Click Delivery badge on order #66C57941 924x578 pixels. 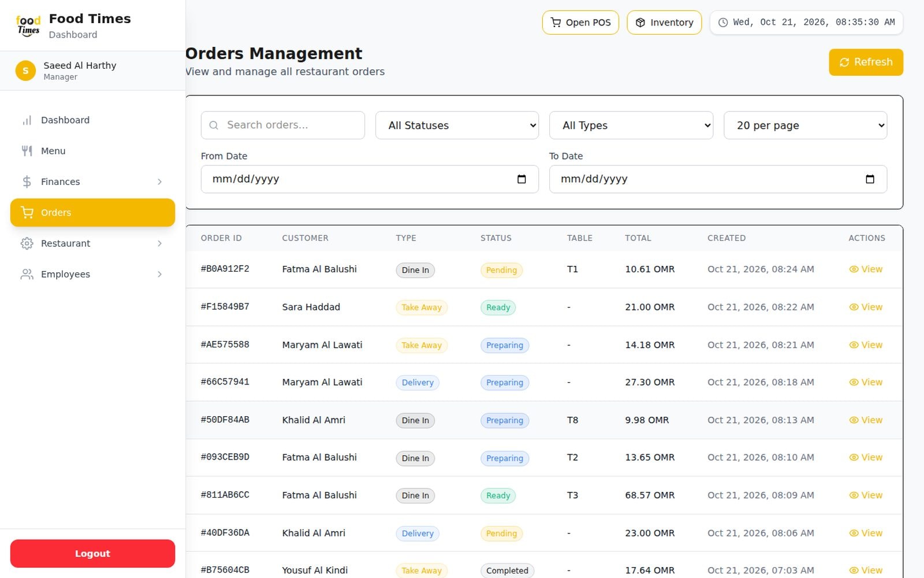coord(418,383)
